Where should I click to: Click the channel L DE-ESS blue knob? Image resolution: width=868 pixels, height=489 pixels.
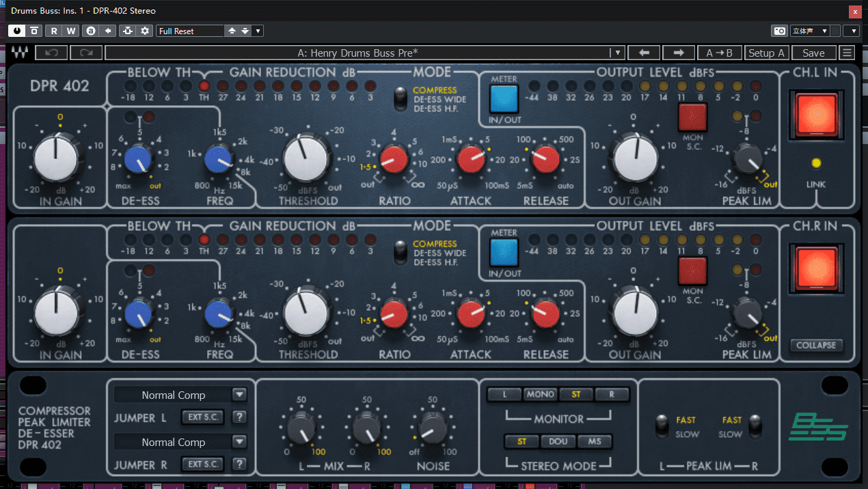pos(139,158)
